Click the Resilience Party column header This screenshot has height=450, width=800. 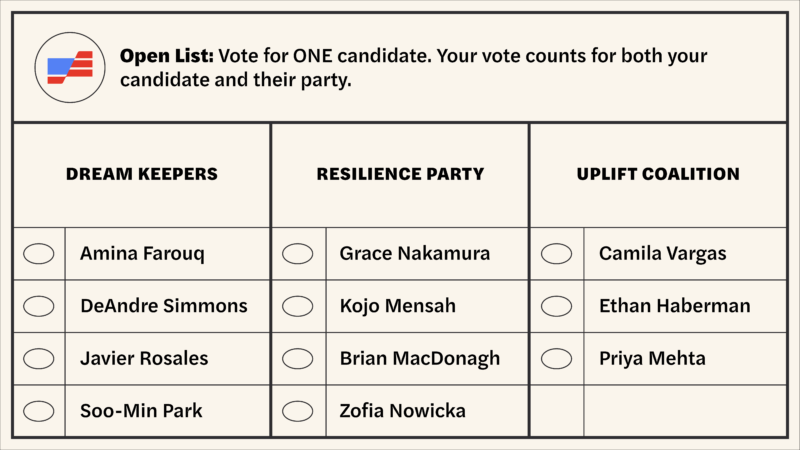coord(400,174)
